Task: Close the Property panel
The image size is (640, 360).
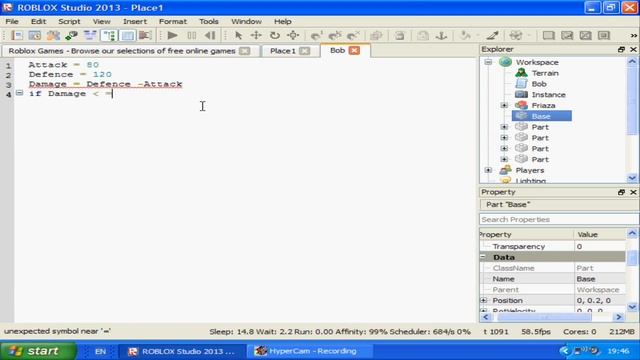Action: click(633, 192)
